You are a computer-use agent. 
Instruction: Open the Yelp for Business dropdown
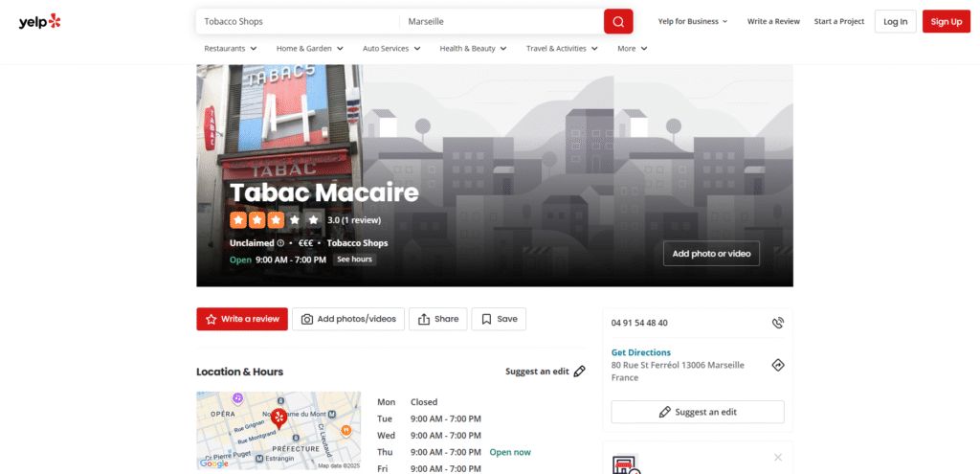click(693, 21)
